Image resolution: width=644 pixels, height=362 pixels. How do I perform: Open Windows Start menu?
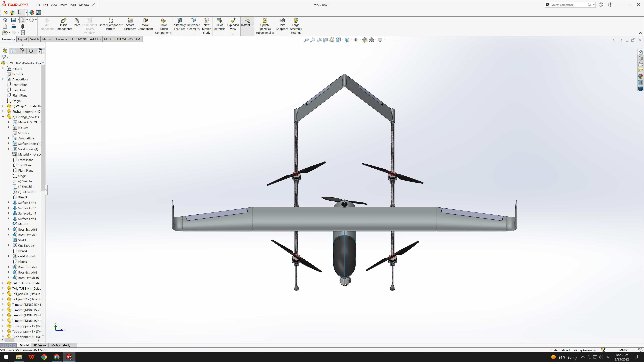click(6, 357)
